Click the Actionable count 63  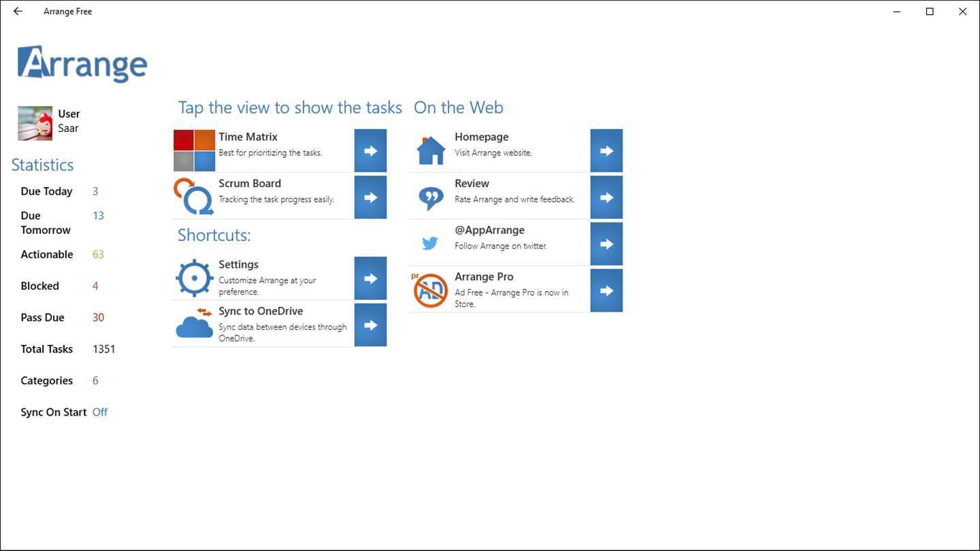98,254
